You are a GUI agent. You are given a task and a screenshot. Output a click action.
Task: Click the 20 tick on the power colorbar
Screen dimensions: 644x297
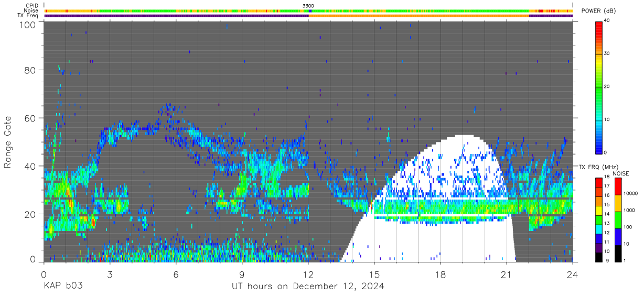[607, 86]
